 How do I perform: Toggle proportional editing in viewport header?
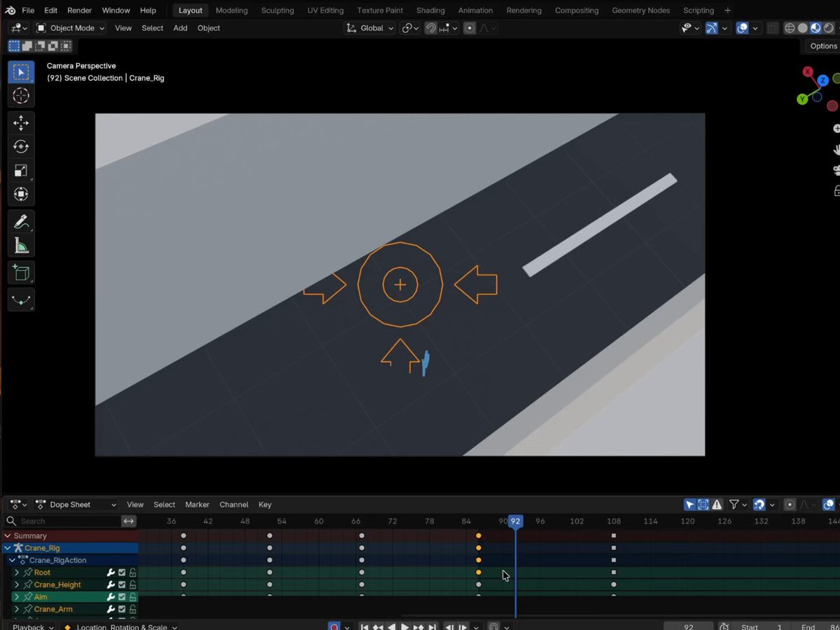pos(470,28)
